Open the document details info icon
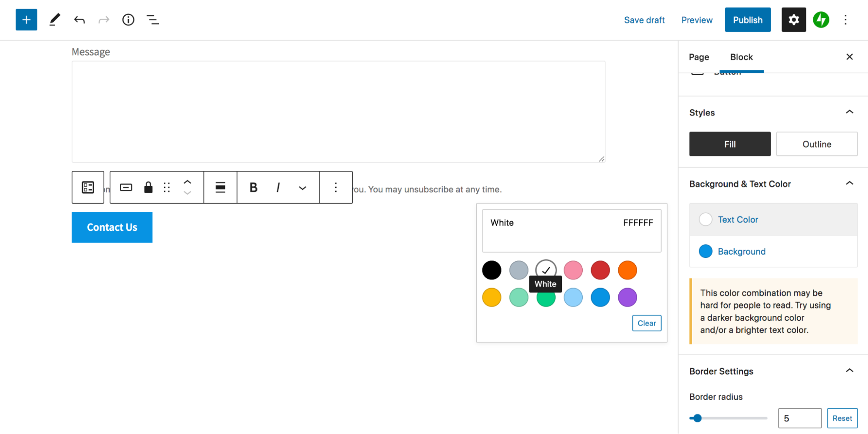The width and height of the screenshot is (868, 434). [x=128, y=20]
